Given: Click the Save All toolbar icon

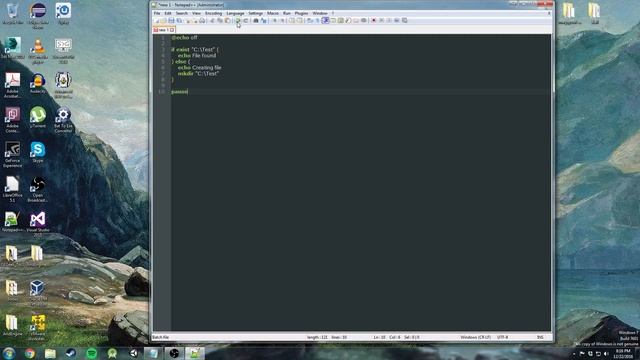Looking at the screenshot, I should [179, 20].
